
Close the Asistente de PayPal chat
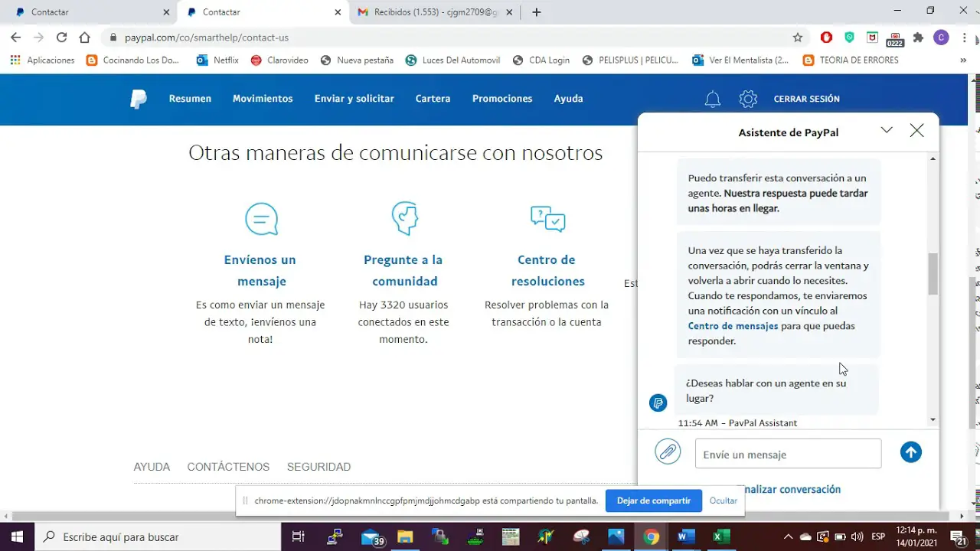(916, 131)
